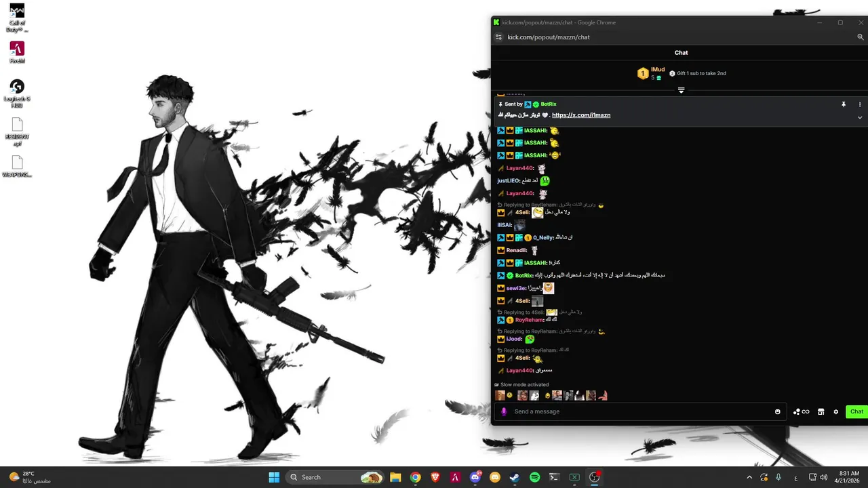The image size is (868, 488).
Task: Click RoyReham username in chat
Action: [x=529, y=320]
